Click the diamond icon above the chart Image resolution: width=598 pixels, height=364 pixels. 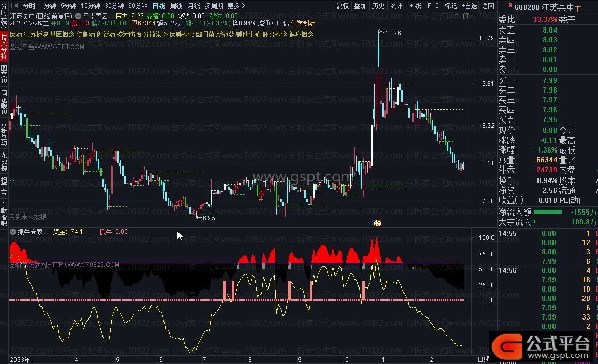click(x=456, y=17)
